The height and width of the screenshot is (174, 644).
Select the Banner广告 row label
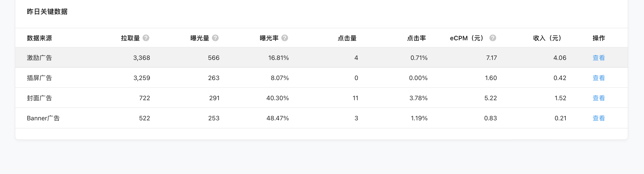click(43, 118)
